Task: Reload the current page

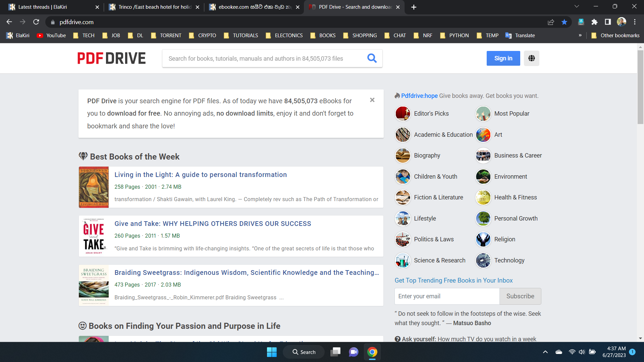Action: tap(36, 22)
